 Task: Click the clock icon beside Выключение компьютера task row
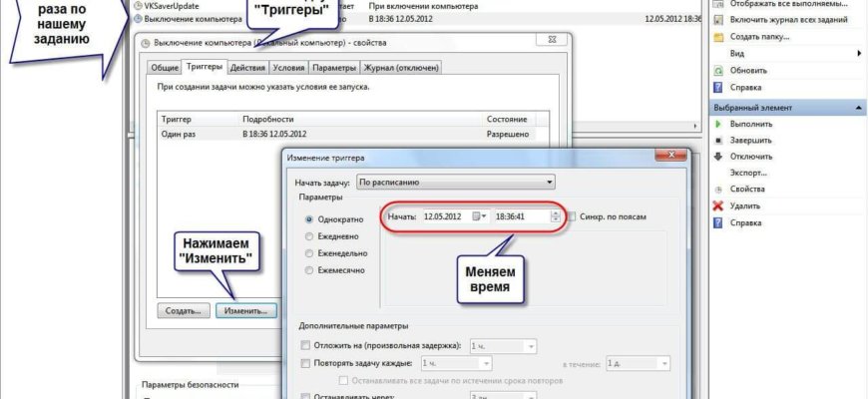(138, 19)
